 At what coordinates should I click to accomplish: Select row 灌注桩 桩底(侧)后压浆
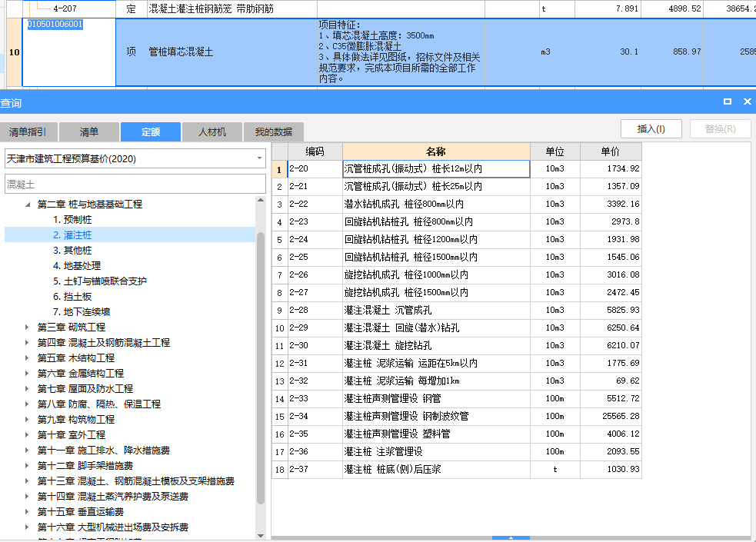(x=457, y=469)
